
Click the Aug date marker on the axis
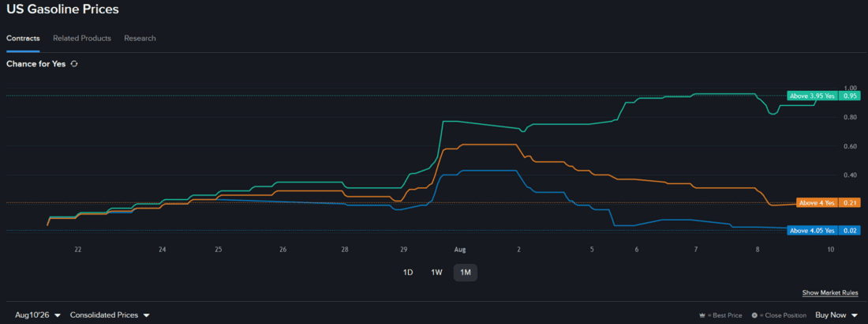pyautogui.click(x=460, y=250)
